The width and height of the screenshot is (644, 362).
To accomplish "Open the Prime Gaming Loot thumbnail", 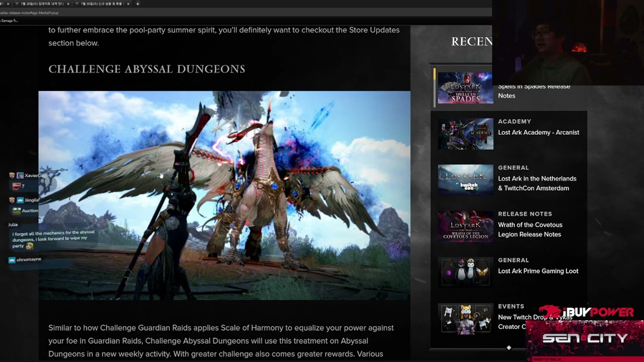I will click(465, 273).
